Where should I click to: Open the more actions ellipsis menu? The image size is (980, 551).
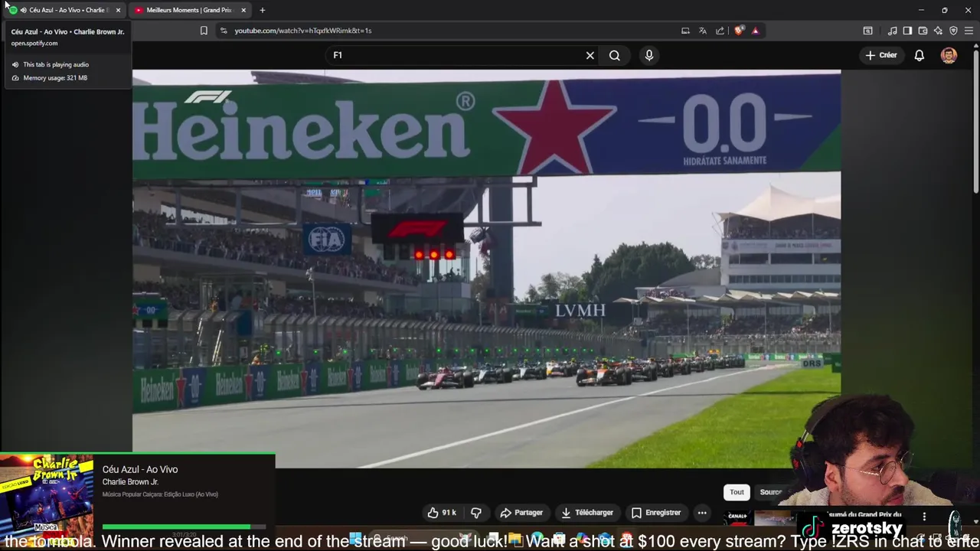point(702,513)
